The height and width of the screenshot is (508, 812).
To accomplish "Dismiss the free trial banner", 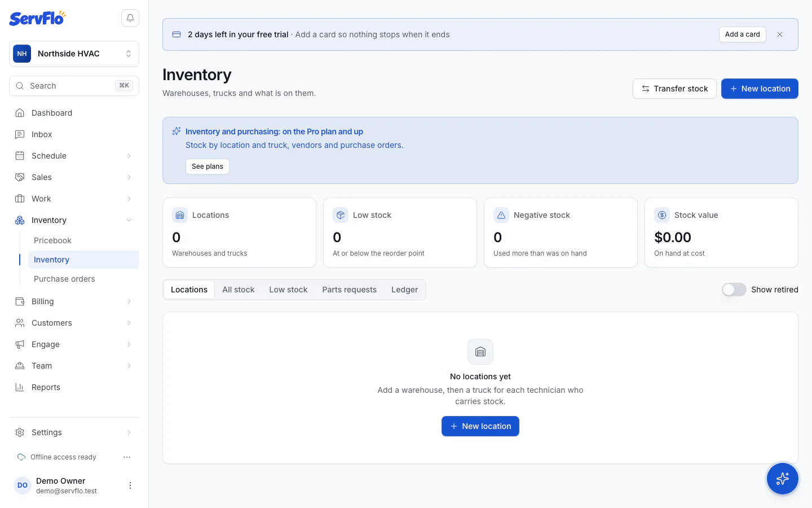I will [x=780, y=34].
